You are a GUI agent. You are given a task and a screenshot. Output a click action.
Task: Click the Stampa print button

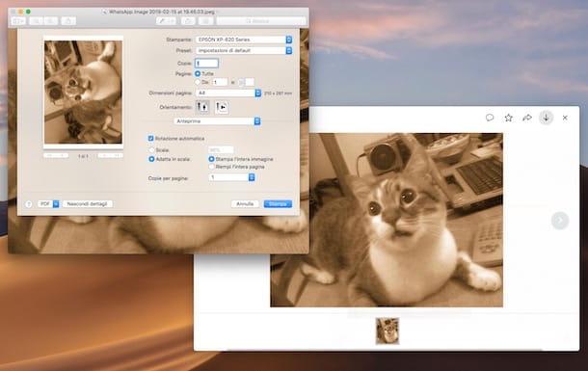(278, 204)
